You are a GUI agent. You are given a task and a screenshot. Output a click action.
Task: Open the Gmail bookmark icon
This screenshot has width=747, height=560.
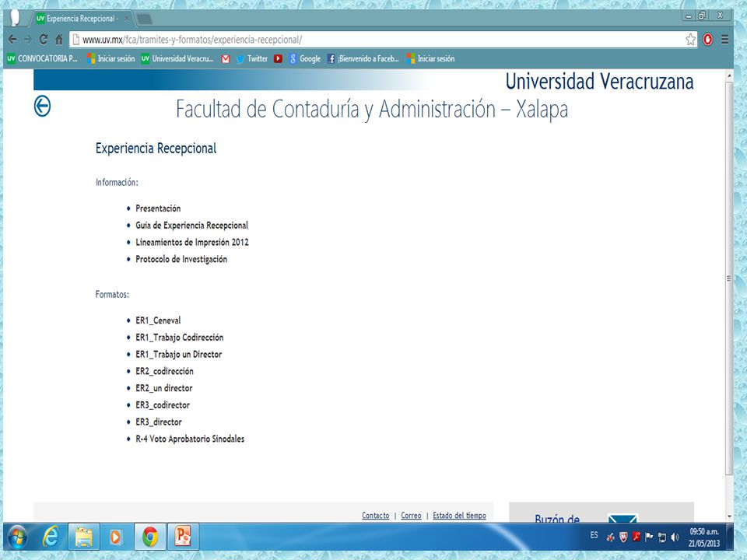click(x=226, y=58)
